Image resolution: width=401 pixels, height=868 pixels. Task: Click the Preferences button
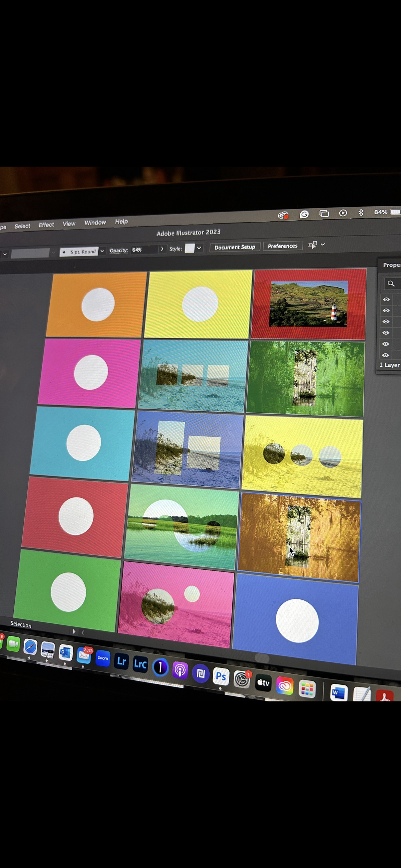pyautogui.click(x=283, y=246)
